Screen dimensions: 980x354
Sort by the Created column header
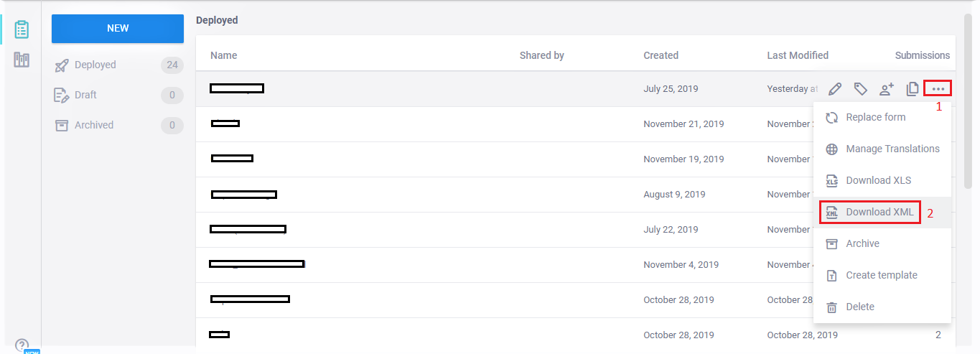coord(661,55)
